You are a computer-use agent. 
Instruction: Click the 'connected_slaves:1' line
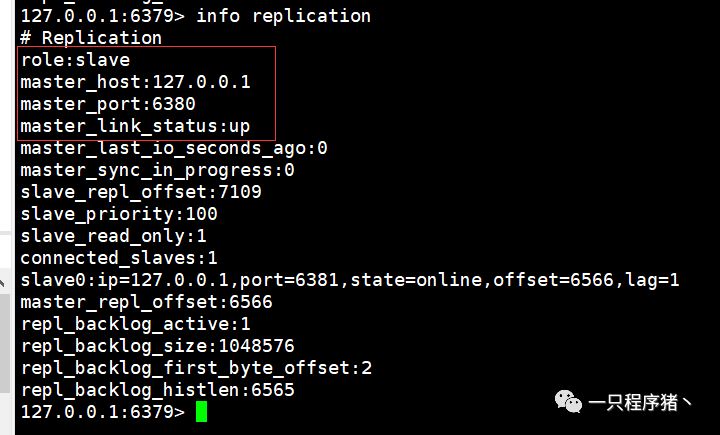coord(118,258)
